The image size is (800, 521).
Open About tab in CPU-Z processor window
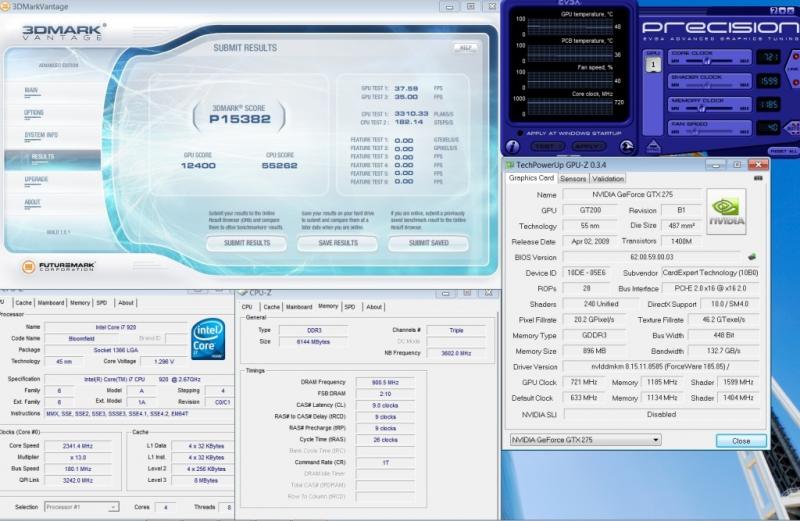(x=126, y=303)
